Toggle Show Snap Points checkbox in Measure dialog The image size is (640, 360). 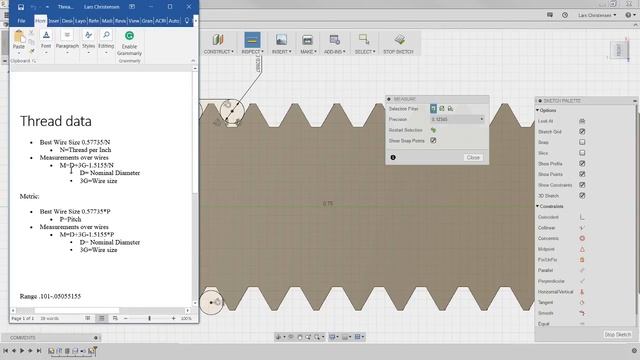pyautogui.click(x=433, y=140)
